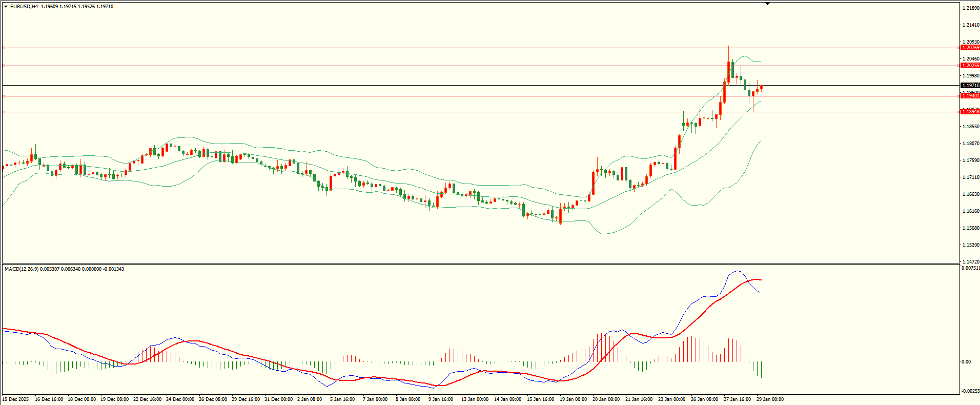Select the left handle of the 1.20255 line
The width and height of the screenshot is (980, 405).
point(4,66)
